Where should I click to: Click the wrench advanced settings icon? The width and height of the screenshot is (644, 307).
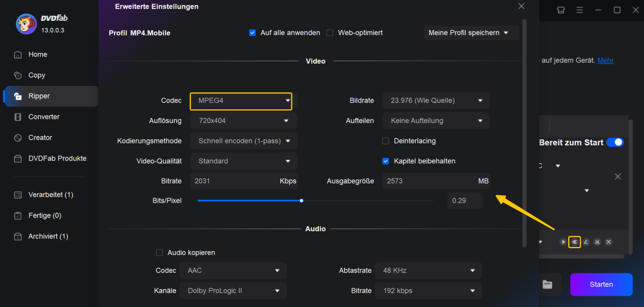pyautogui.click(x=574, y=242)
